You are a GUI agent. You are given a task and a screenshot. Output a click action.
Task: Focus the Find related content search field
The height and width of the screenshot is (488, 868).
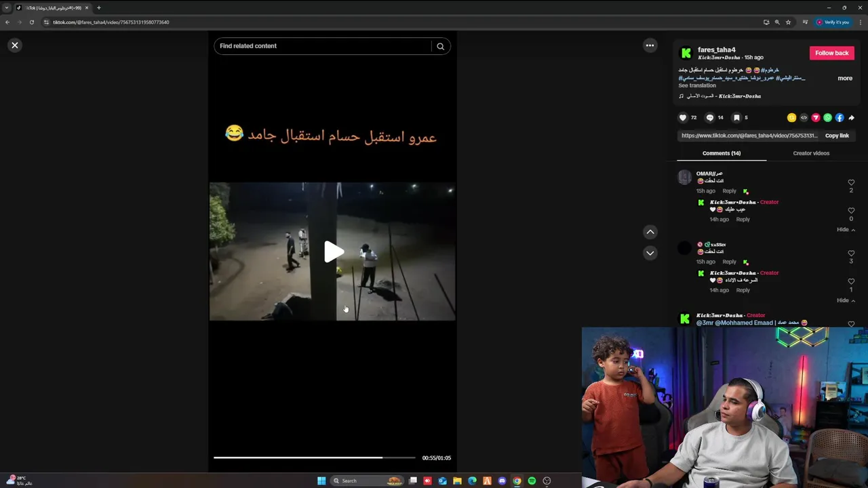point(323,46)
